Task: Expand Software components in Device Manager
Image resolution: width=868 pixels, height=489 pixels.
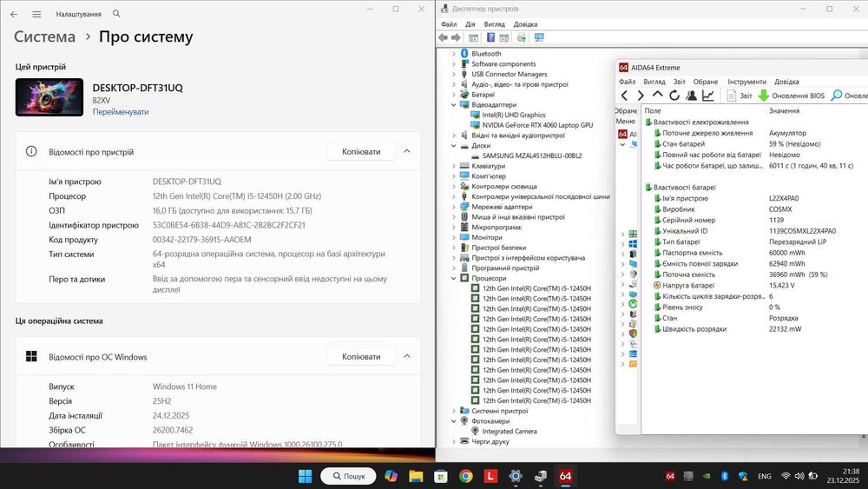Action: pos(454,64)
